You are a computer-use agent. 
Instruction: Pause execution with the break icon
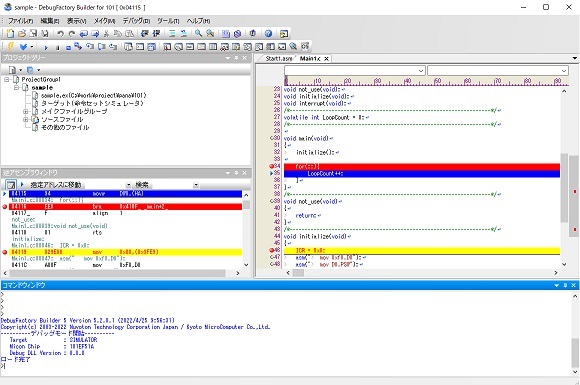coord(57,47)
